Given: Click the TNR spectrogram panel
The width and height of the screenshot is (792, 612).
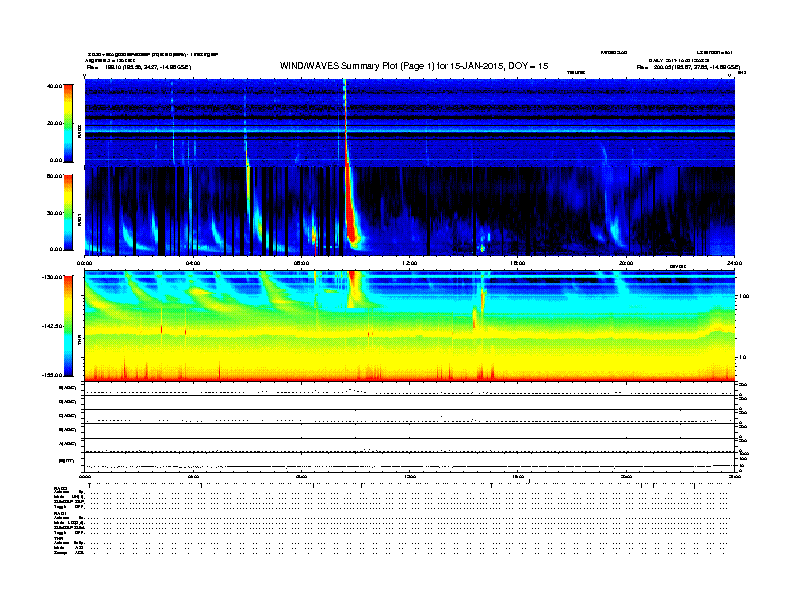Looking at the screenshot, I should (x=410, y=326).
